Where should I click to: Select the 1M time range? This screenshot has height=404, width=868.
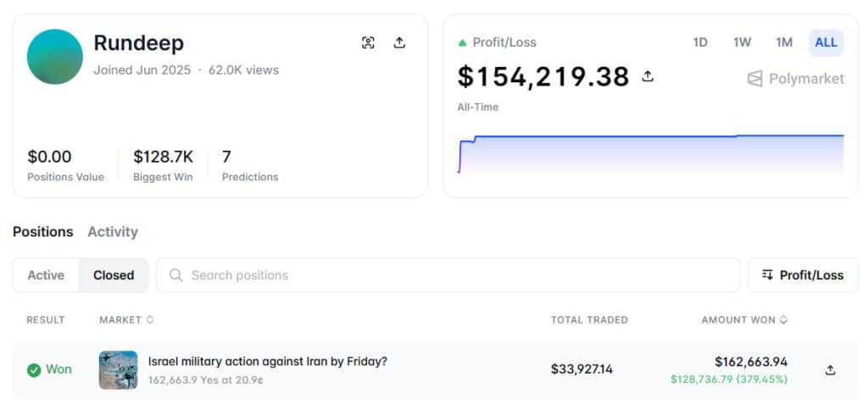783,42
